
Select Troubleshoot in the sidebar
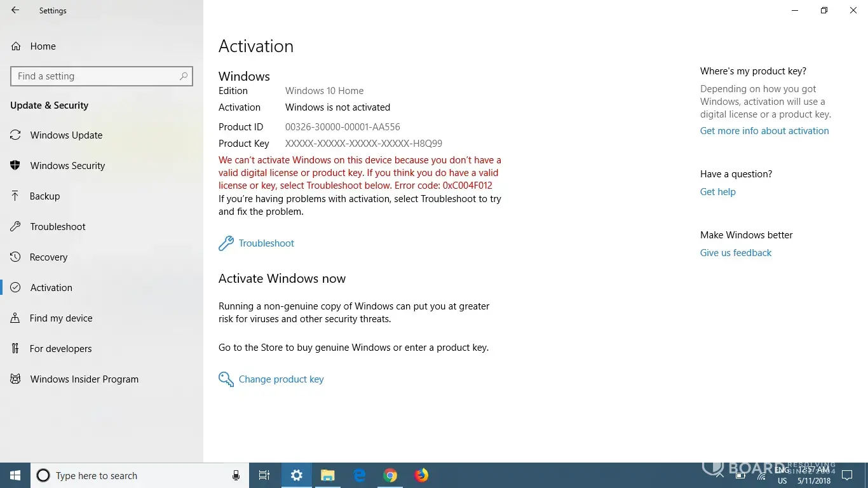click(58, 227)
